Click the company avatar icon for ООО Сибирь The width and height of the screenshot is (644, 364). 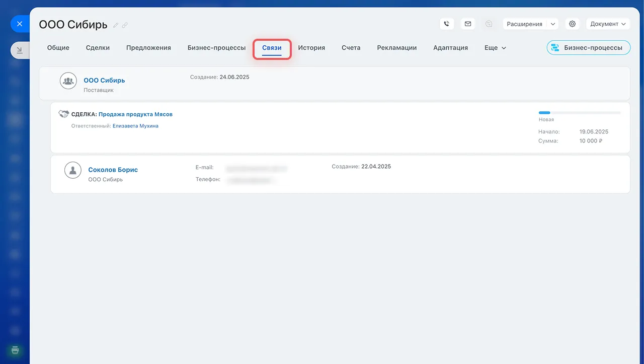coord(68,81)
